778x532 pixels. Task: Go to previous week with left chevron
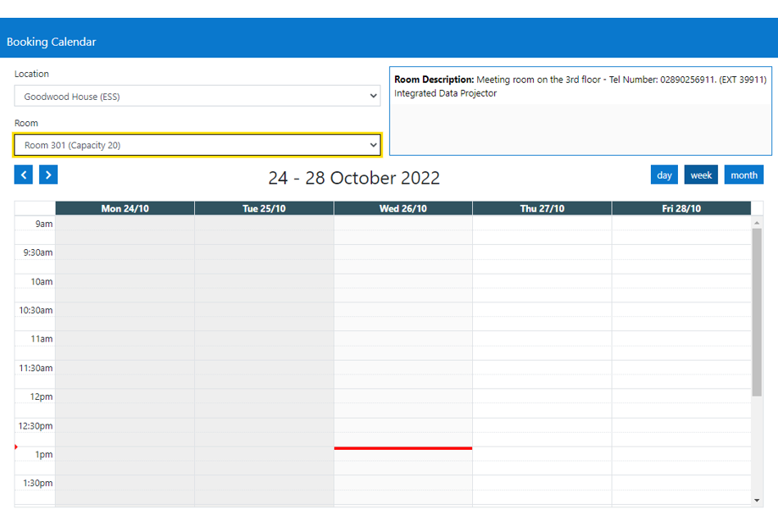[24, 175]
